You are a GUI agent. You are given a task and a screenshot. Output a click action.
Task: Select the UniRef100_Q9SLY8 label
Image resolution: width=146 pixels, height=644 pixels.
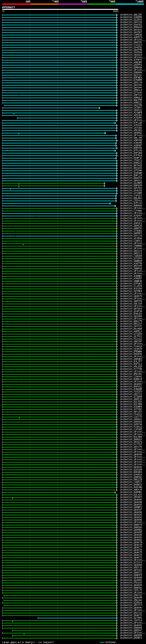coord(131,82)
